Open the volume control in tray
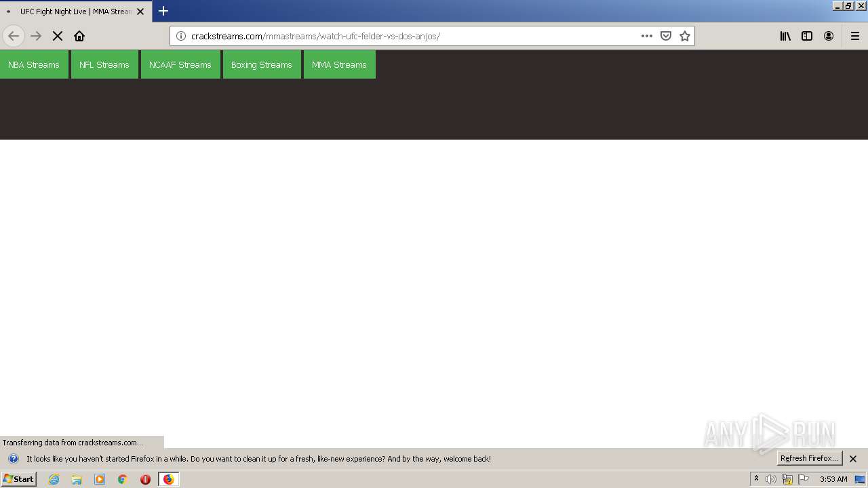 [771, 479]
